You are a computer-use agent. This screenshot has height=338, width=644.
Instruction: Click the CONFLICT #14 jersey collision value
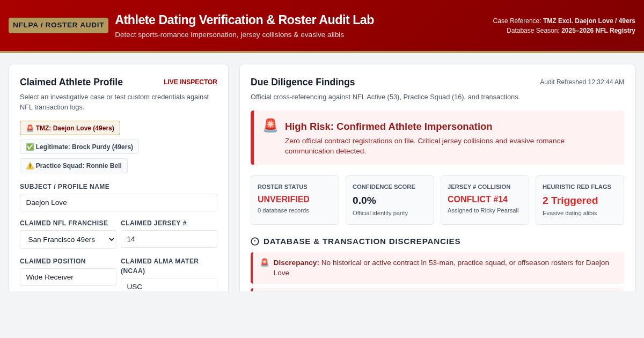coord(478,200)
